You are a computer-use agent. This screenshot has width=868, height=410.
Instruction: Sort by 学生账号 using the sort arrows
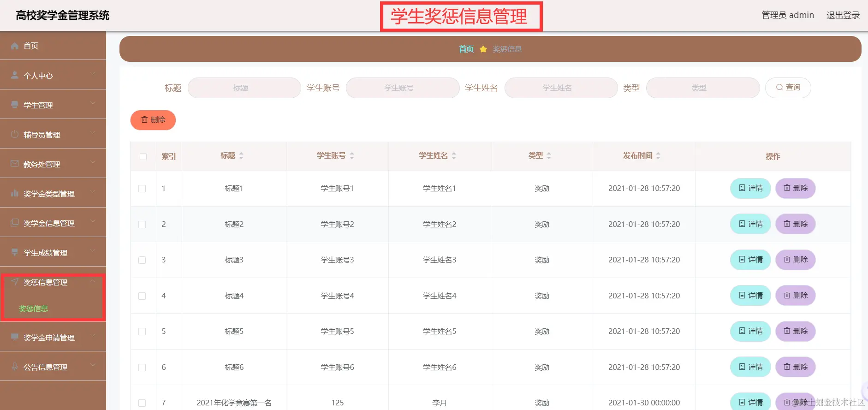coord(352,156)
